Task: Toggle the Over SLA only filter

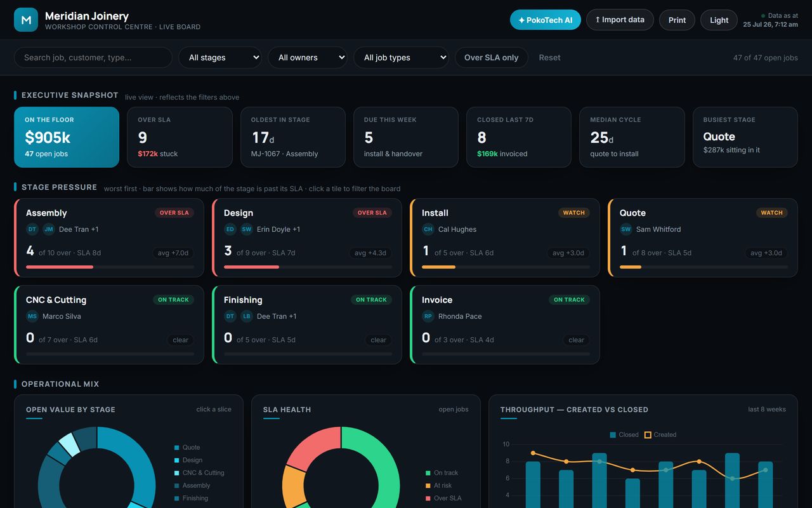Action: click(x=491, y=57)
